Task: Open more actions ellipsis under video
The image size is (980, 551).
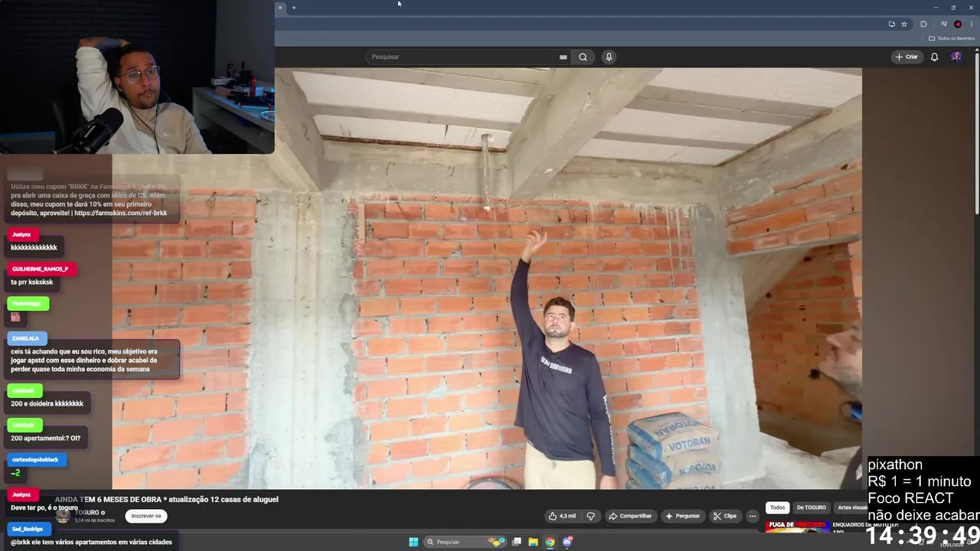Action: point(753,516)
